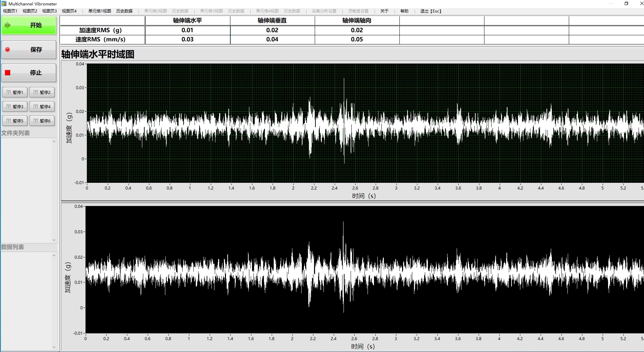Select the 0.01 acceleration RMS value
This screenshot has height=352, width=644.
tap(187, 30)
